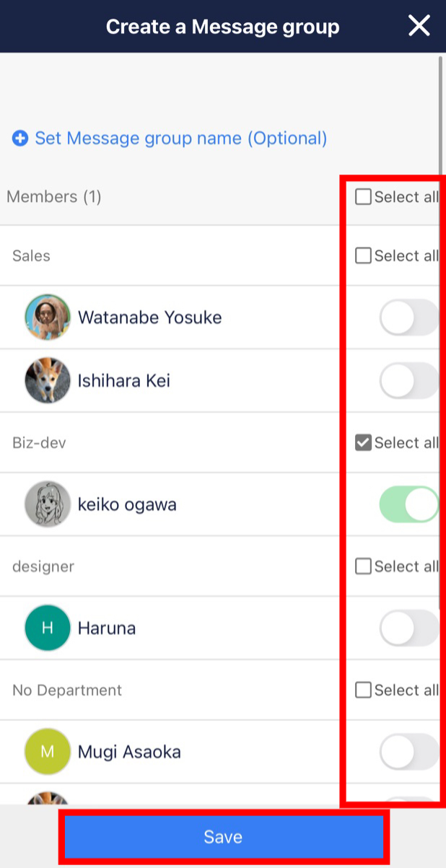Click Mugi Asaoka's green initial avatar

pyautogui.click(x=47, y=751)
